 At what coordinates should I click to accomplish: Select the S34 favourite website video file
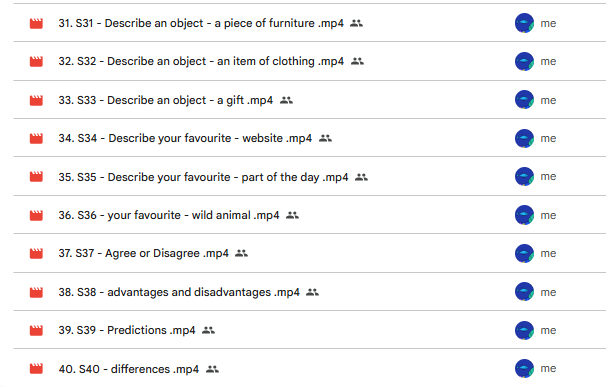[185, 138]
